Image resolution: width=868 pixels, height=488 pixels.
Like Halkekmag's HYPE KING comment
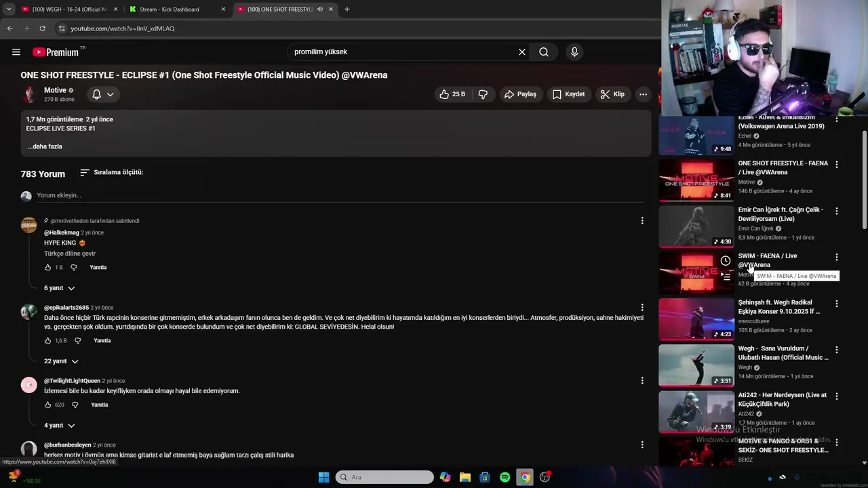47,268
